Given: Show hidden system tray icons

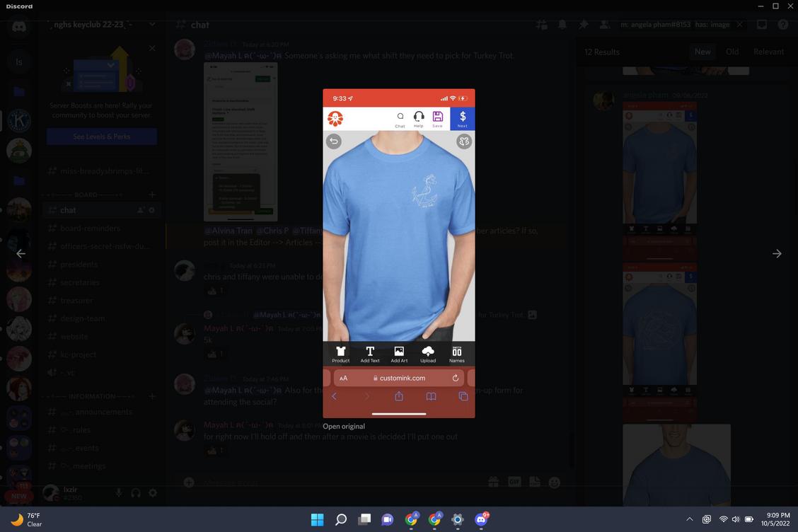Looking at the screenshot, I should click(690, 519).
